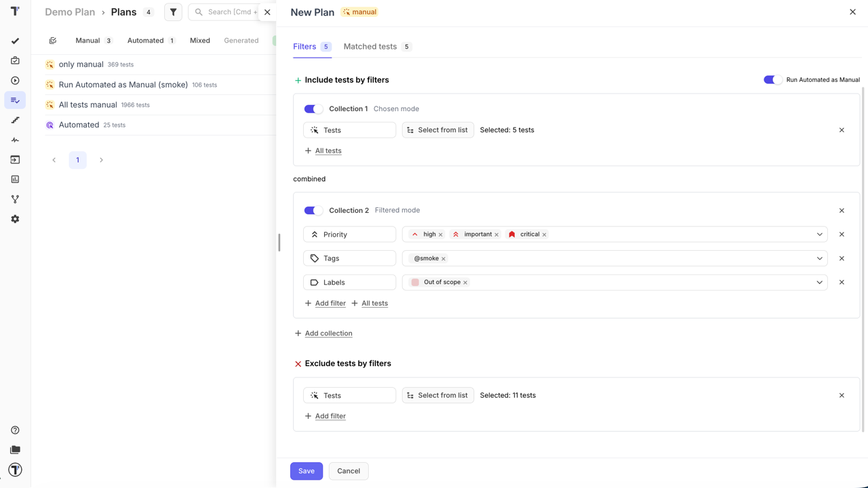Turn off the Collection 1 toggle
The height and width of the screenshot is (488, 868).
[313, 108]
